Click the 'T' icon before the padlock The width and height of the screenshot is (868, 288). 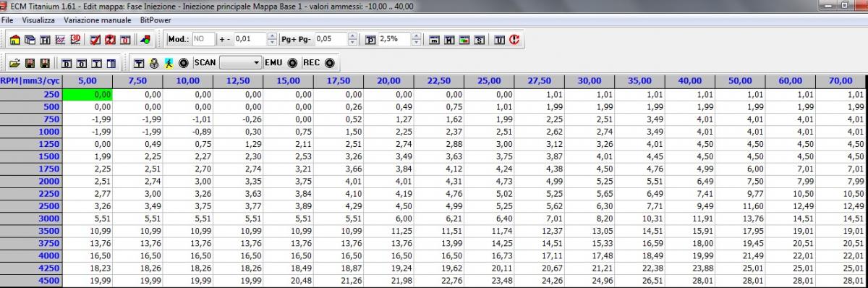click(x=139, y=63)
